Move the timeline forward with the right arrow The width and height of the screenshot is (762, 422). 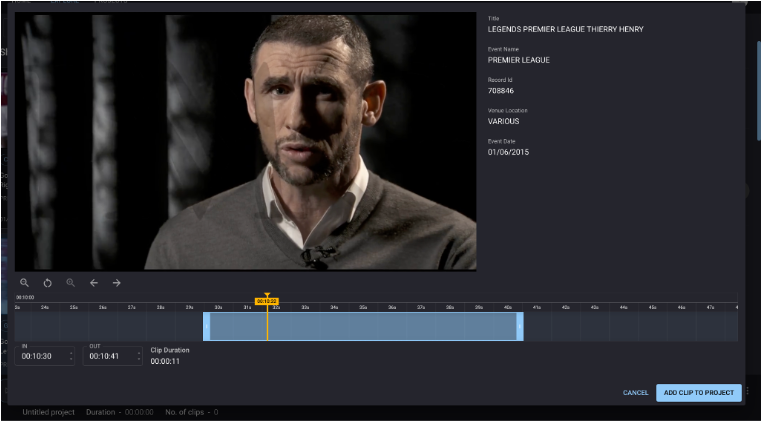coord(117,283)
